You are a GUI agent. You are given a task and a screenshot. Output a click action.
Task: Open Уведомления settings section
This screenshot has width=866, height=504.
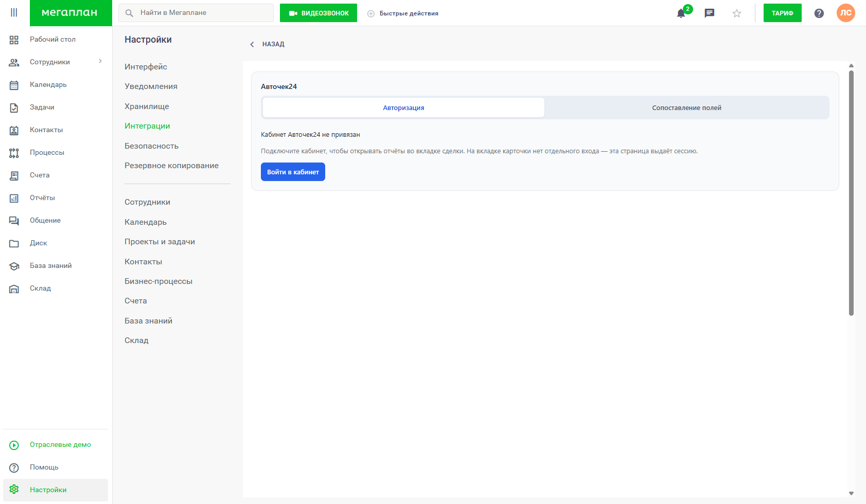pos(151,86)
